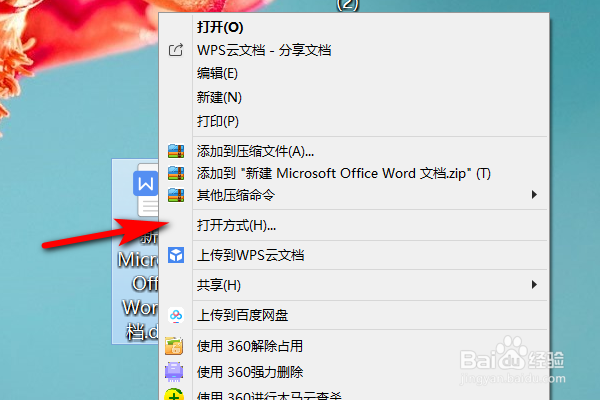Expand 共享(H) submenu arrow

(534, 285)
